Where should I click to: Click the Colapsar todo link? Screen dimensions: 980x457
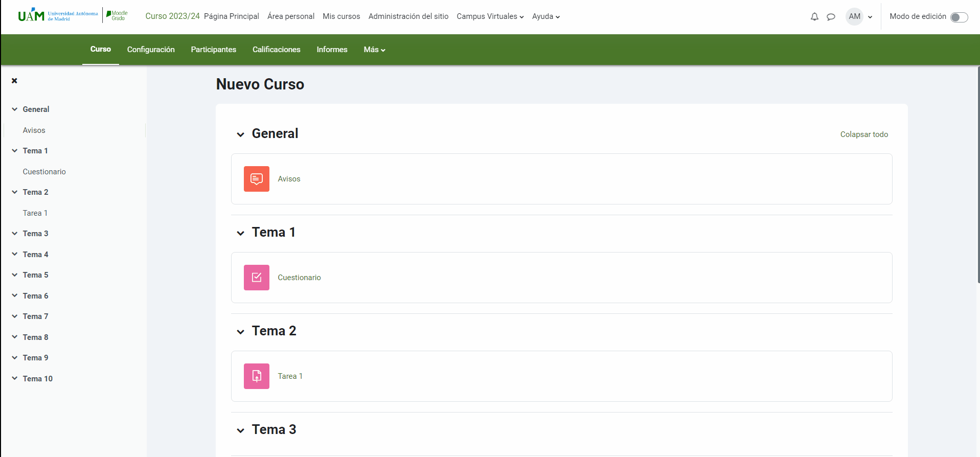pos(864,134)
